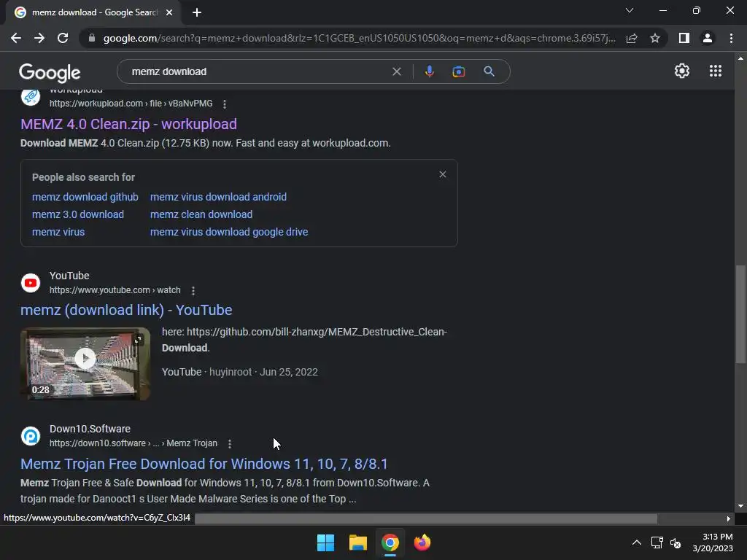Play the YouTube video thumbnail
The height and width of the screenshot is (560, 747).
[85, 364]
